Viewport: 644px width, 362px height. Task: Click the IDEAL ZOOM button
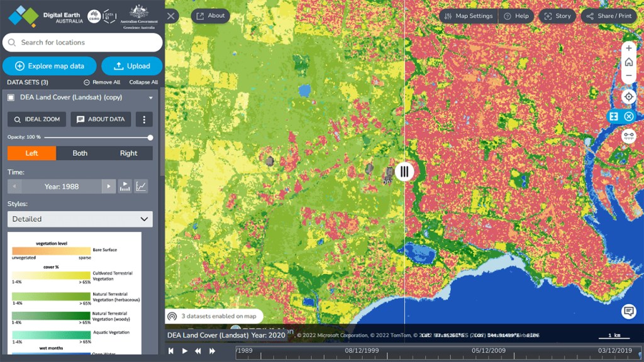(x=36, y=119)
